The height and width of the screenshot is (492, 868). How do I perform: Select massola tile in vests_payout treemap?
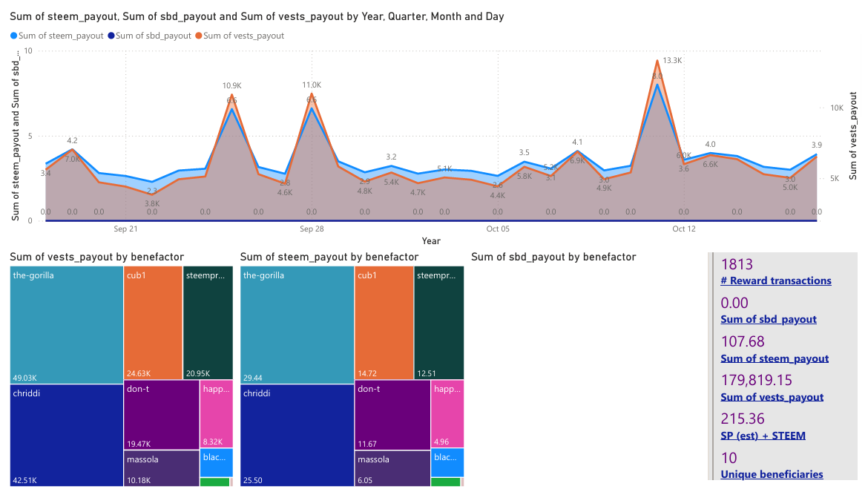(160, 468)
